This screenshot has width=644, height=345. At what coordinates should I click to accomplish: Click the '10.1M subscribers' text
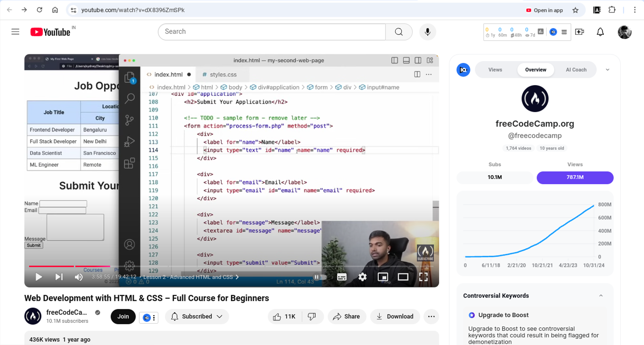point(67,321)
